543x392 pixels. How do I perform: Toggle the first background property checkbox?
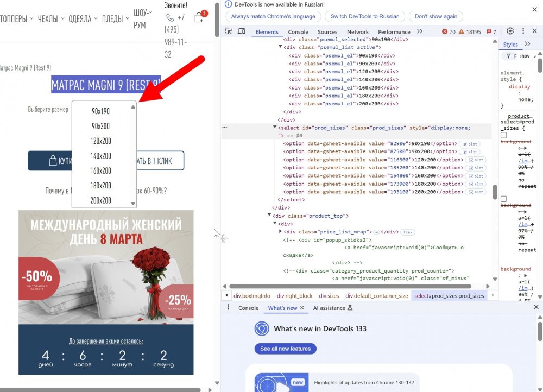[x=503, y=135]
